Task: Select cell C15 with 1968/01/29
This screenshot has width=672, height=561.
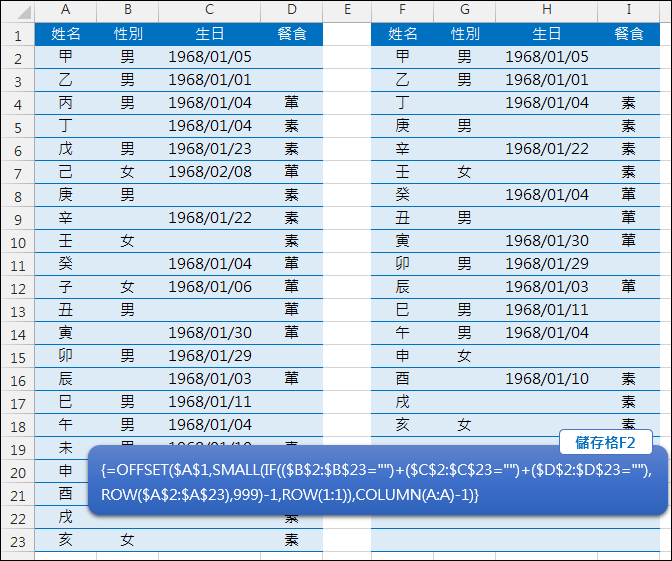Action: pos(210,356)
